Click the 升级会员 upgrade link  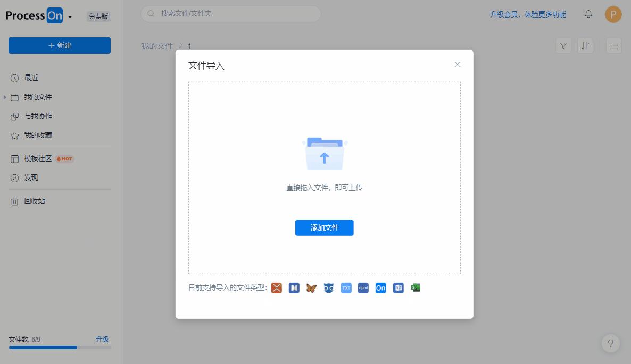pos(528,14)
